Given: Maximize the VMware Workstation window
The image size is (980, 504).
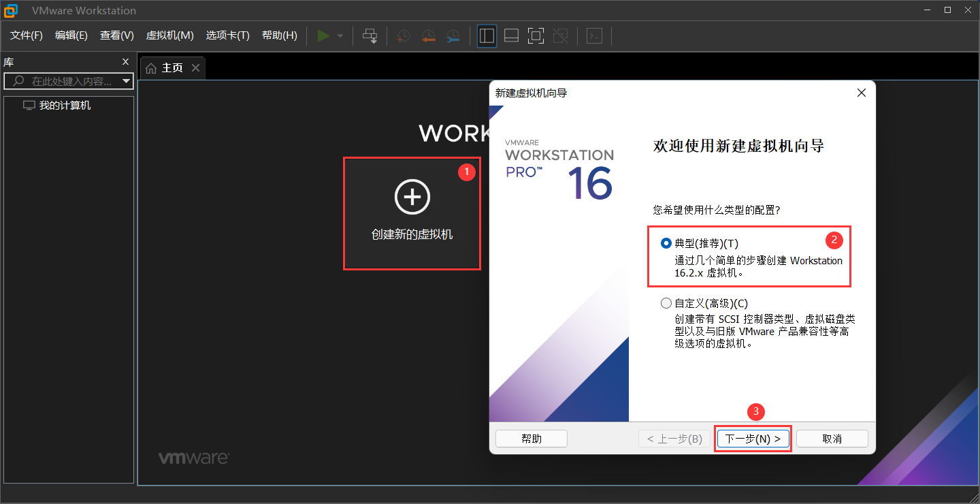Looking at the screenshot, I should coord(947,10).
